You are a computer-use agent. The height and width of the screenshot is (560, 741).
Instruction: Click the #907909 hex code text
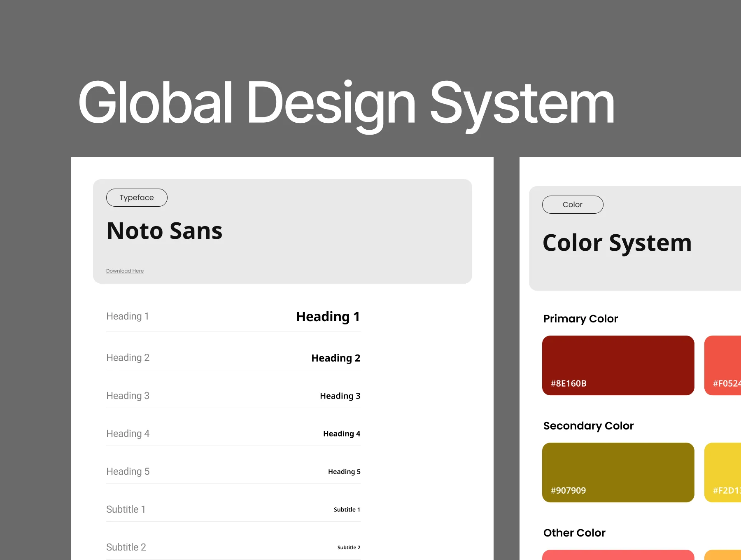pyautogui.click(x=568, y=491)
